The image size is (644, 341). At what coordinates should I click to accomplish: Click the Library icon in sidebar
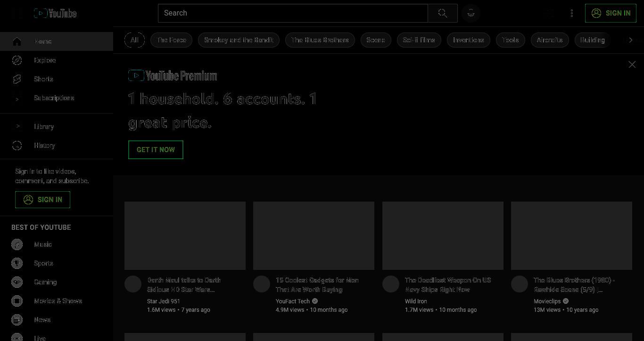point(17,127)
